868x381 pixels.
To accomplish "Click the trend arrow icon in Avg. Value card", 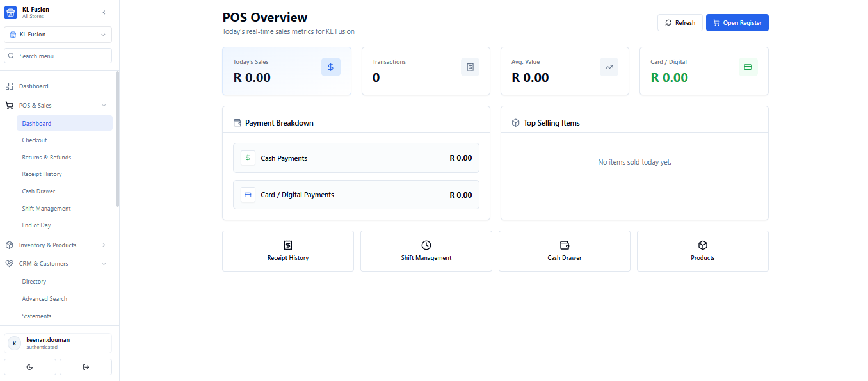I will tap(609, 67).
